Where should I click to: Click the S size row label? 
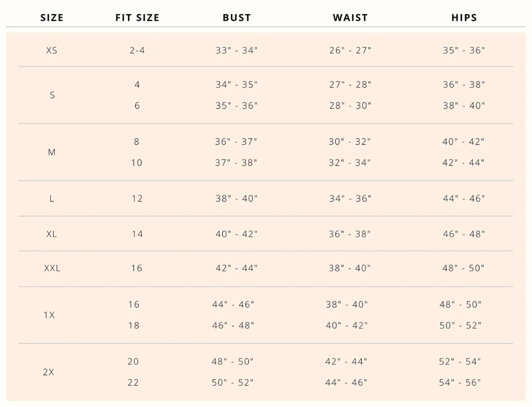coord(52,95)
